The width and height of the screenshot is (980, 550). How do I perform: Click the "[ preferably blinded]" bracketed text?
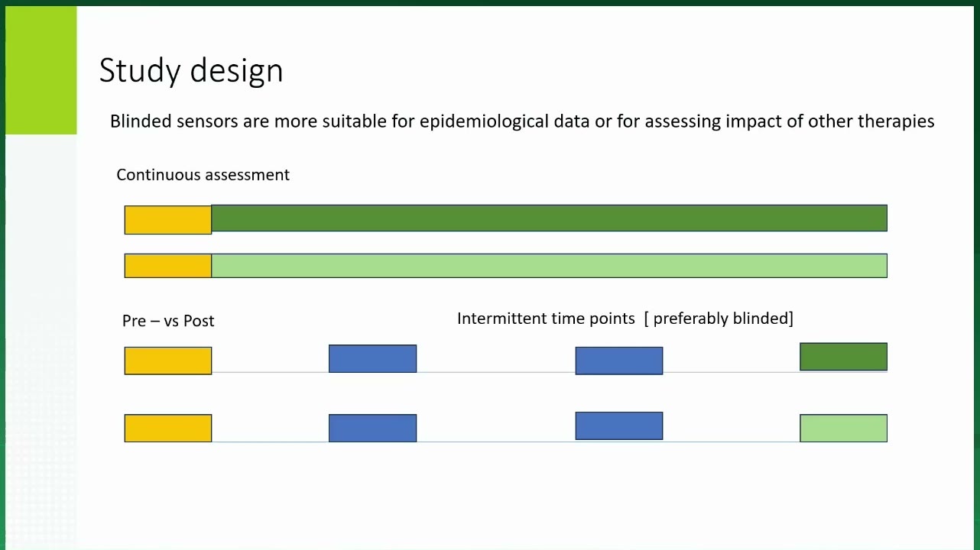pyautogui.click(x=719, y=318)
